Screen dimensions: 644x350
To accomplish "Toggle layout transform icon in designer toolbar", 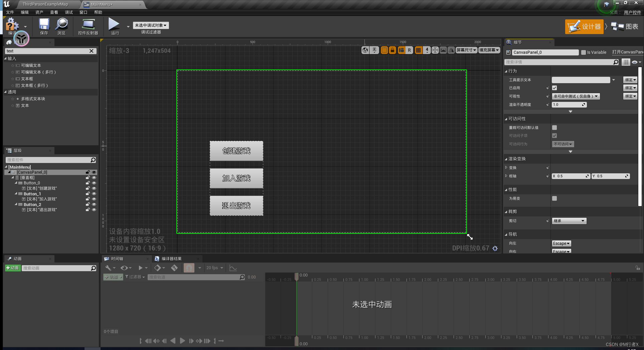I will click(401, 50).
